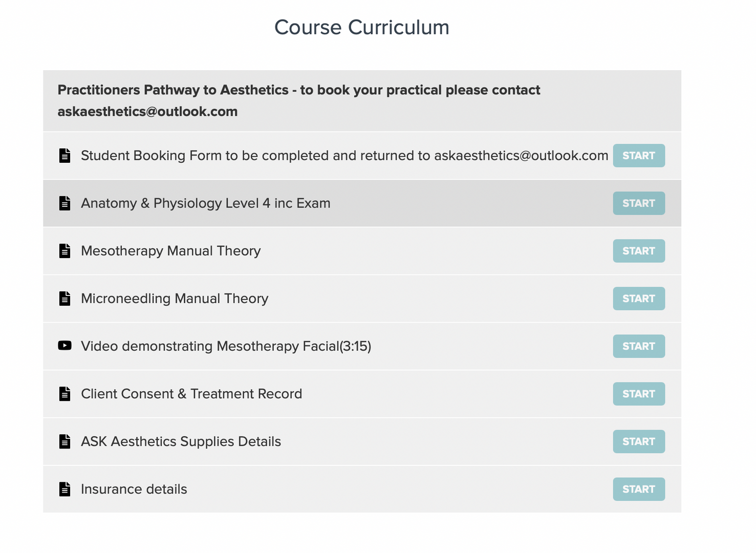Start the Insurance details lesson

638,489
